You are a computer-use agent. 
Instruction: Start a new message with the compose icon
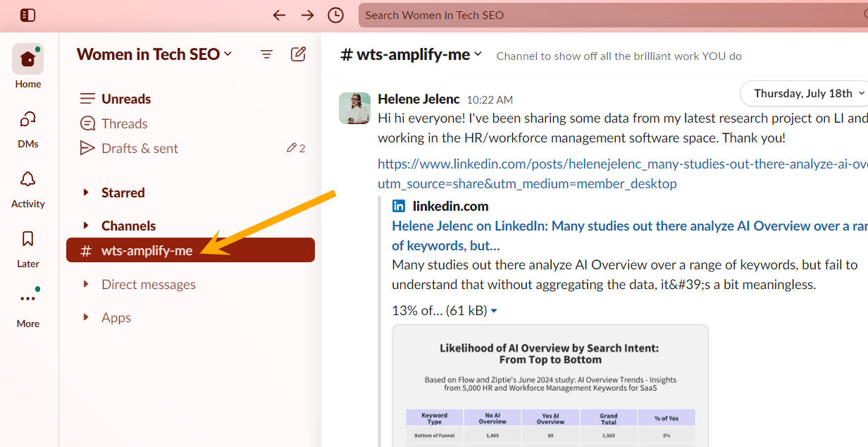(x=298, y=54)
